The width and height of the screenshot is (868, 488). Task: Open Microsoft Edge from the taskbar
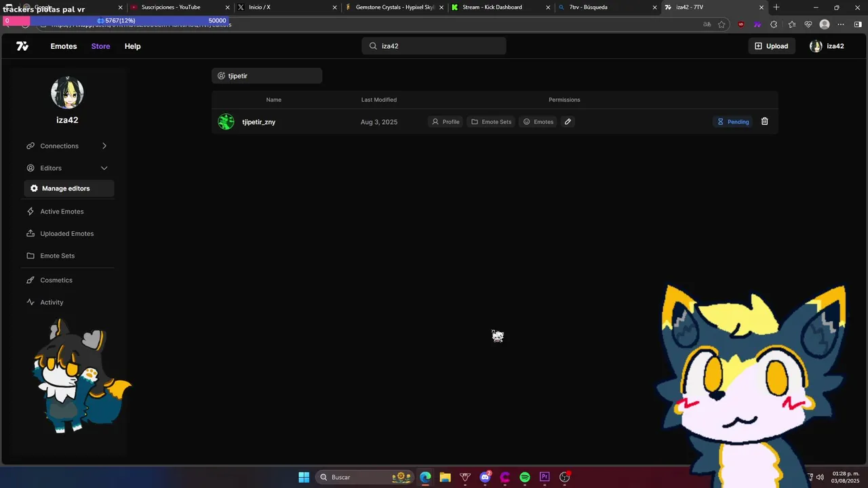point(425,477)
